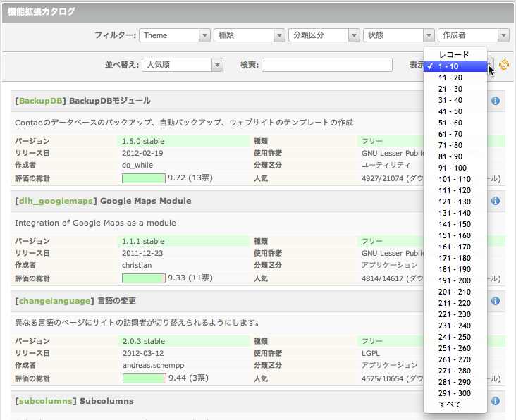
Task: Open the Theme filter dropdown
Action: 175,35
